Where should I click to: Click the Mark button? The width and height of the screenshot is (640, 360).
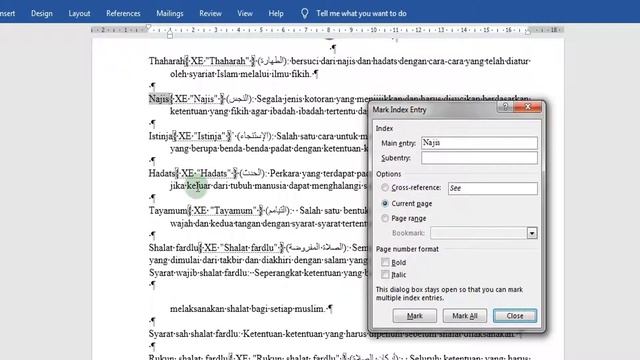pos(415,316)
